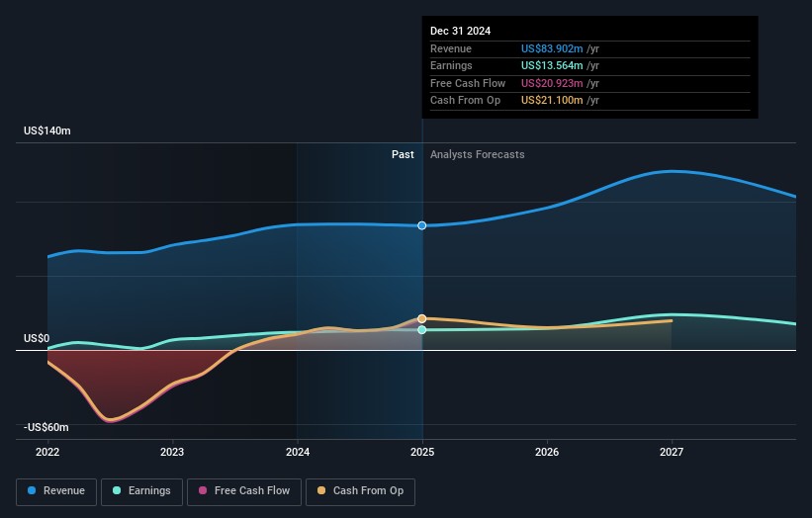Click the teal Earnings legend dot

(118, 490)
